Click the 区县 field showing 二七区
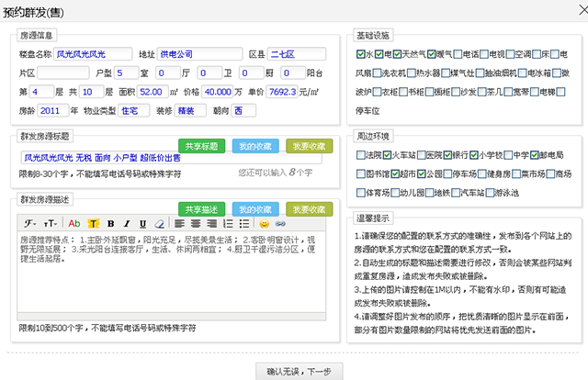Screen dimensions: 588x380 (297, 54)
